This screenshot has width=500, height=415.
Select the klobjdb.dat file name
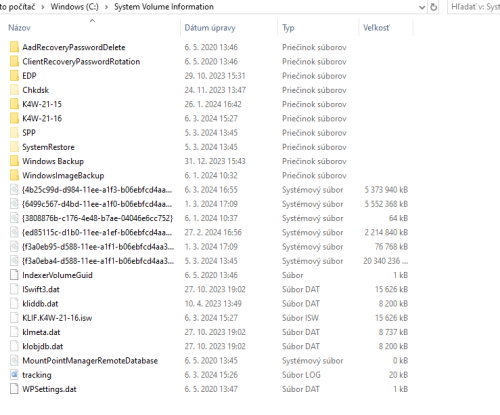[x=43, y=347]
